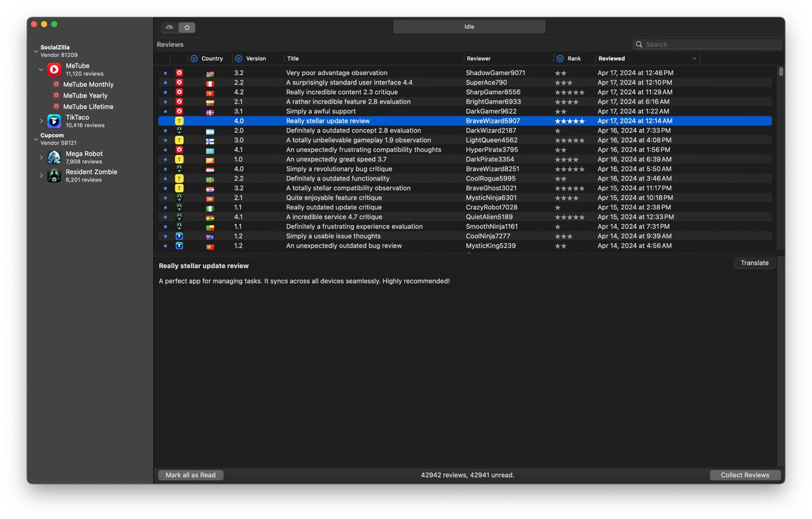Sort by the Rank column header
Screen dimensions: 812x519
pos(574,59)
